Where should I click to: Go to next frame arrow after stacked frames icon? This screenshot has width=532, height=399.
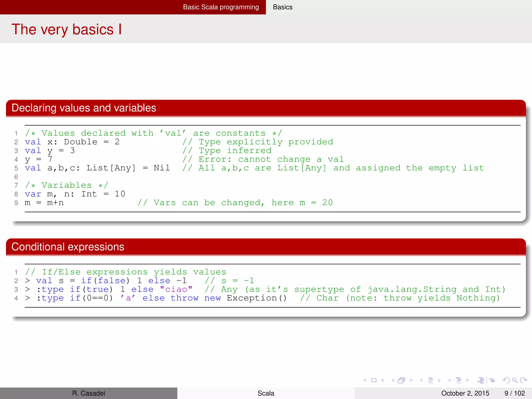(x=411, y=380)
